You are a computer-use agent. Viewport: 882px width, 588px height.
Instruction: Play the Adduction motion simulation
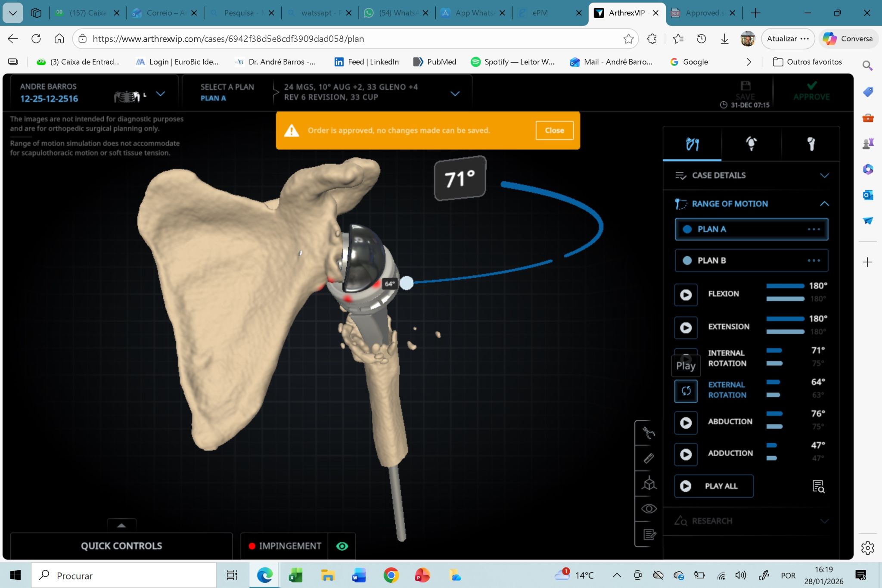pos(686,454)
